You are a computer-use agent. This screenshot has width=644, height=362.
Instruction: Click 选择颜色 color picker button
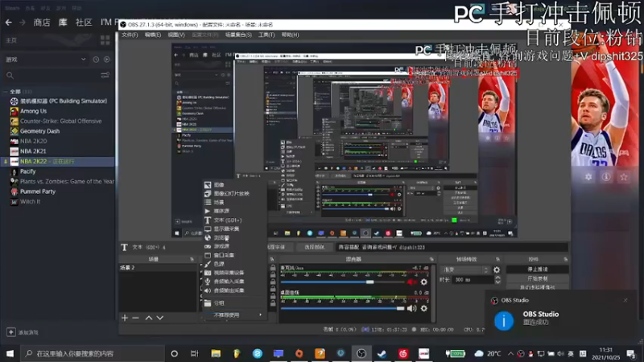click(x=315, y=247)
